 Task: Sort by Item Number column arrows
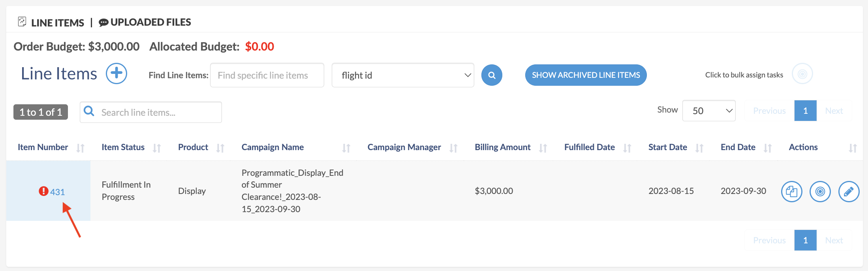81,148
